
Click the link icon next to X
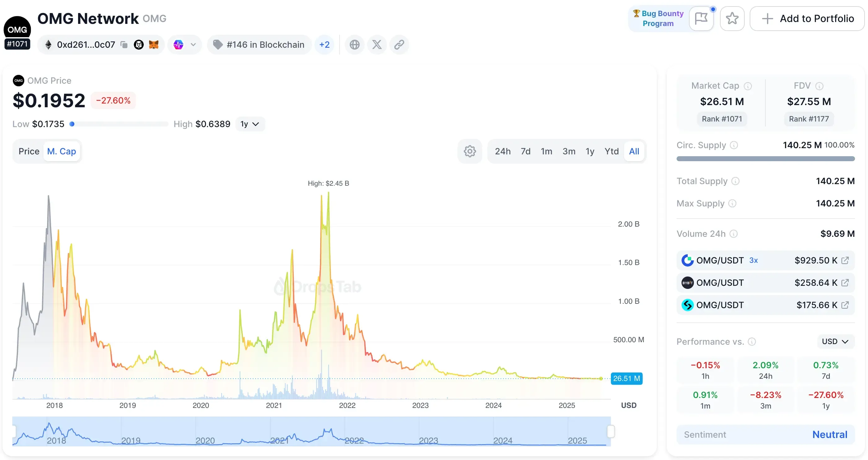(x=399, y=45)
